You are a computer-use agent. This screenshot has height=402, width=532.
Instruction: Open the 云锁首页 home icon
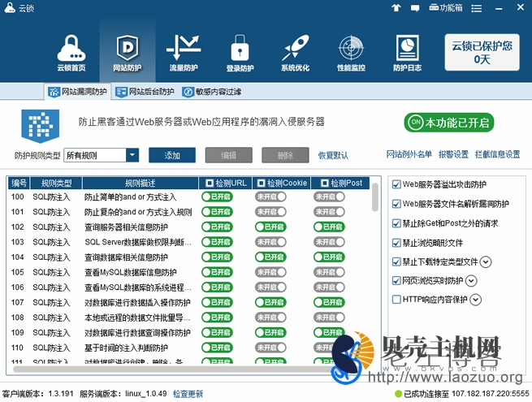click(71, 53)
